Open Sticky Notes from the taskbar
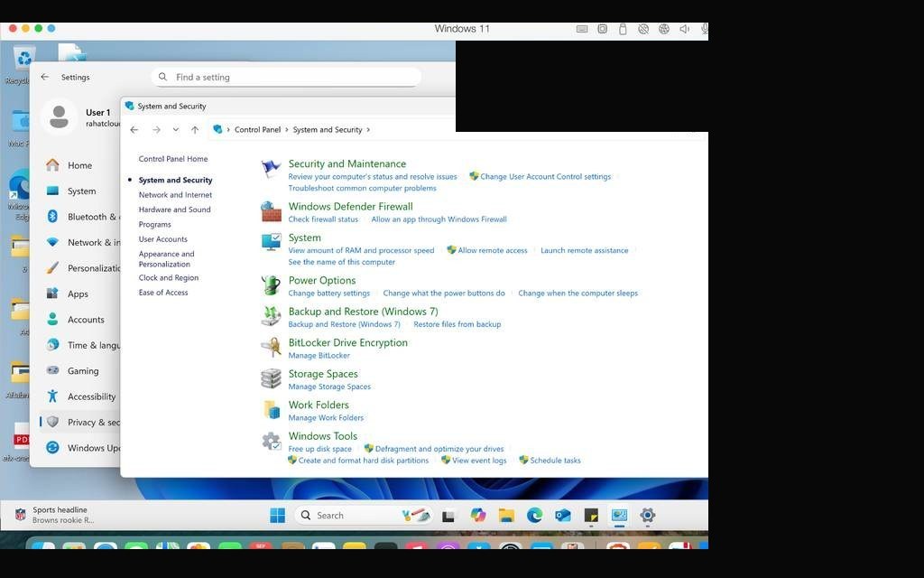Image resolution: width=924 pixels, height=578 pixels. (x=591, y=516)
